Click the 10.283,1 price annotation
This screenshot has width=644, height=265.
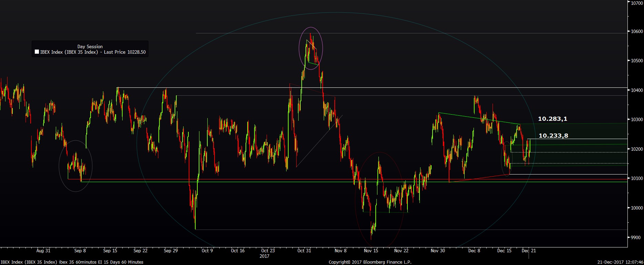pos(552,119)
